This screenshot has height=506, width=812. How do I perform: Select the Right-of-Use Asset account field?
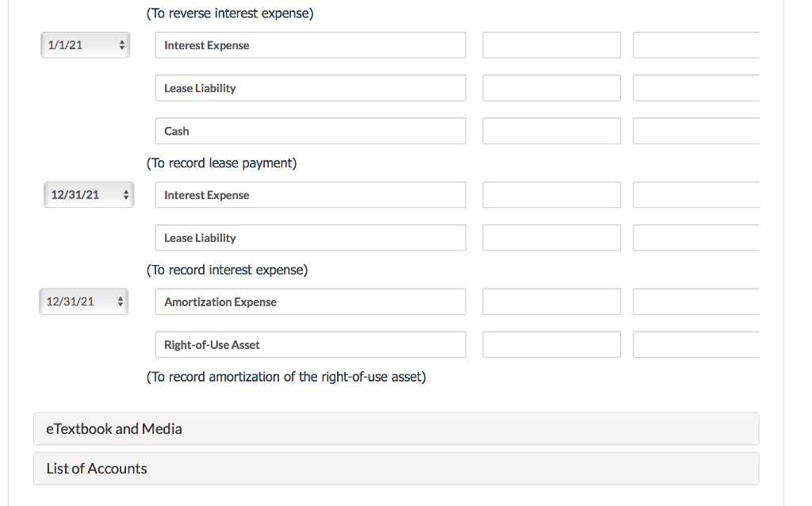310,344
